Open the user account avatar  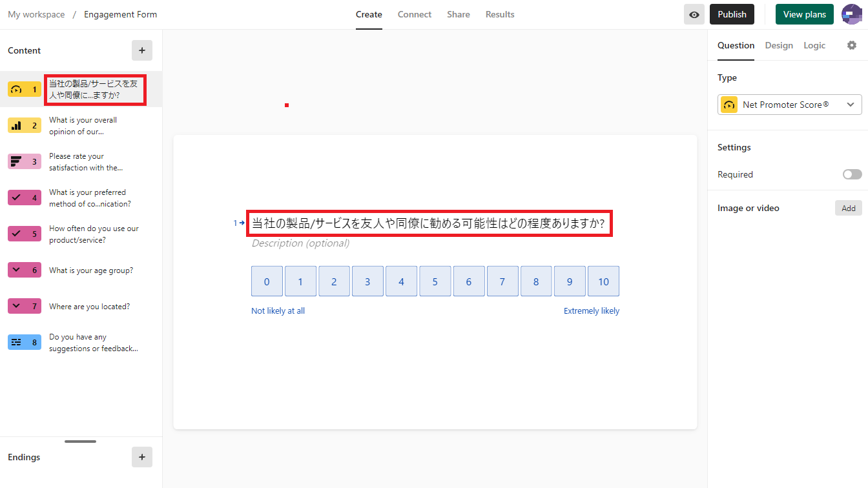point(851,14)
